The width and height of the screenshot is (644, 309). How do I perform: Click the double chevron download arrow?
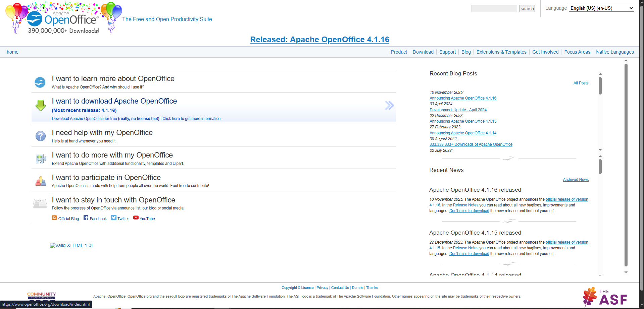tap(389, 106)
